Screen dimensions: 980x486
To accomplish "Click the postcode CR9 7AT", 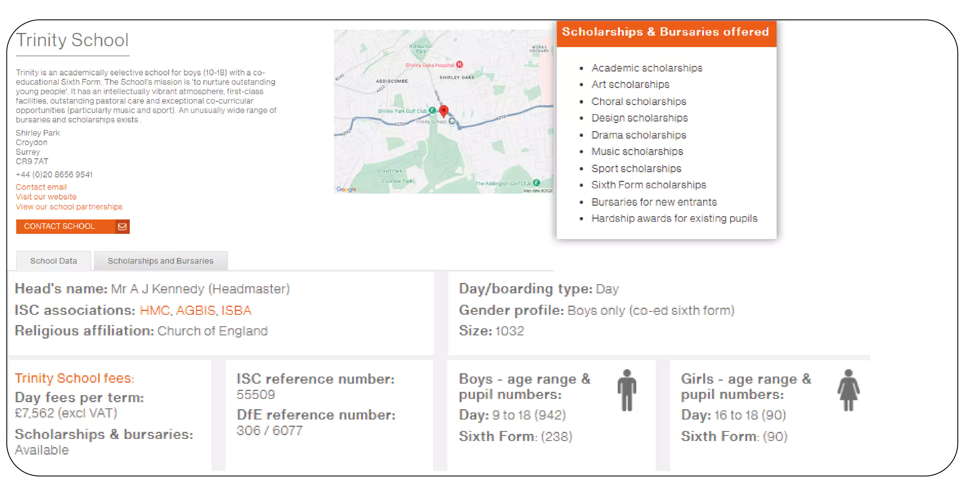I will point(32,161).
